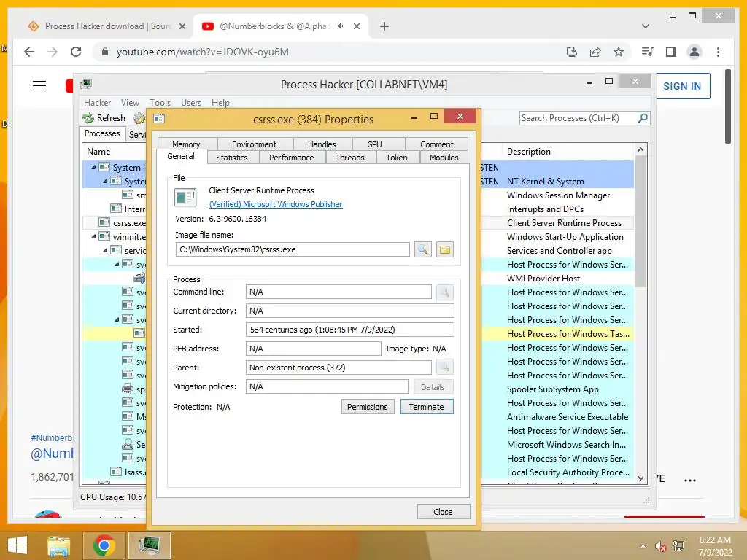This screenshot has height=560, width=747.
Task: Mute the YouTube tab via speaker icon
Action: point(341,26)
